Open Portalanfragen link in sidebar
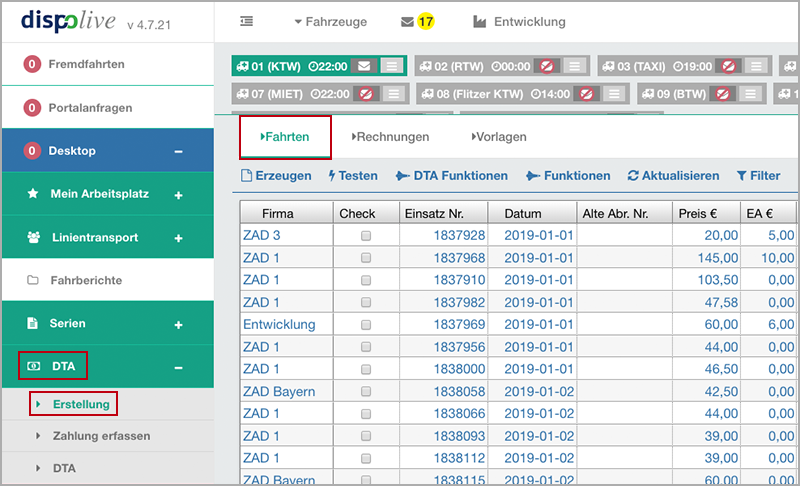800x486 pixels. pos(90,108)
